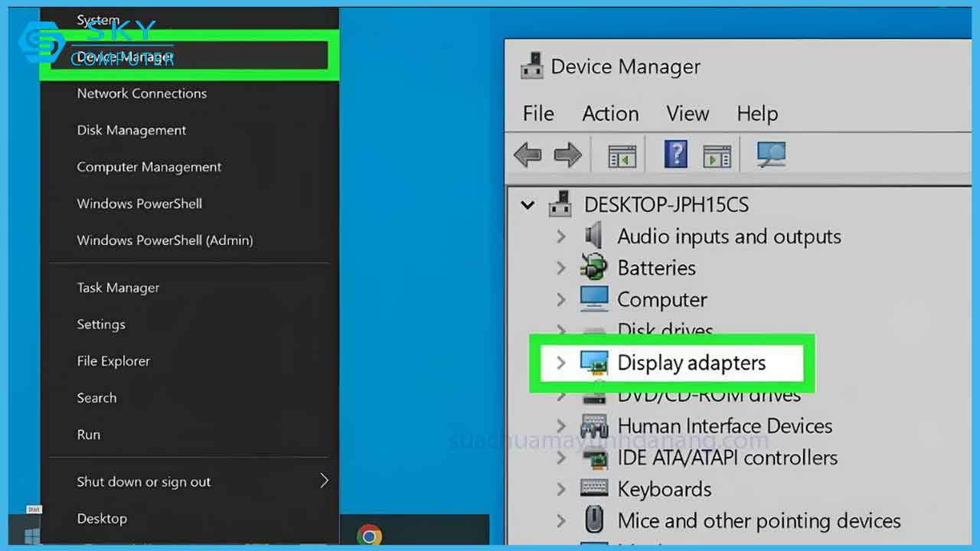Click the DESKTOP-JPH15CS computer icon

click(x=561, y=204)
